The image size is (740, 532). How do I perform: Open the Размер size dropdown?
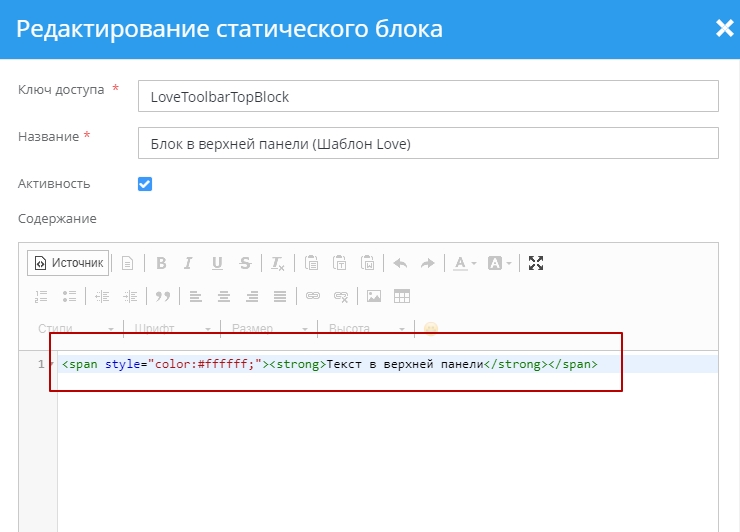(269, 328)
